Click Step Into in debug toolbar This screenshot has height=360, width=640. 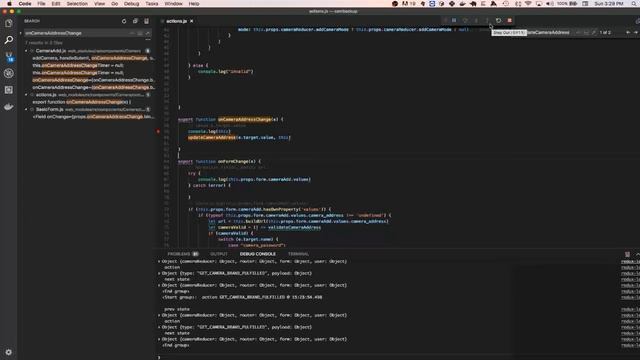(x=476, y=20)
